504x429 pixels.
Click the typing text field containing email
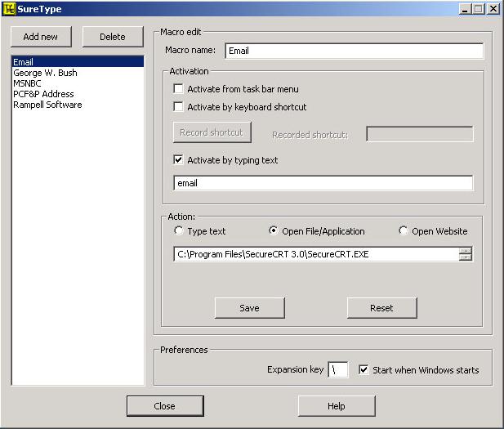click(x=323, y=183)
